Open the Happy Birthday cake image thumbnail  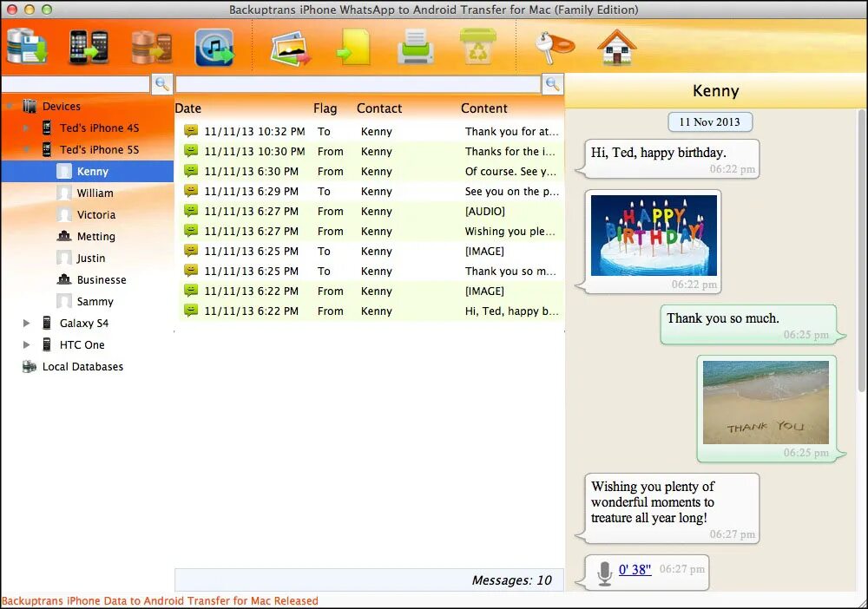[654, 235]
